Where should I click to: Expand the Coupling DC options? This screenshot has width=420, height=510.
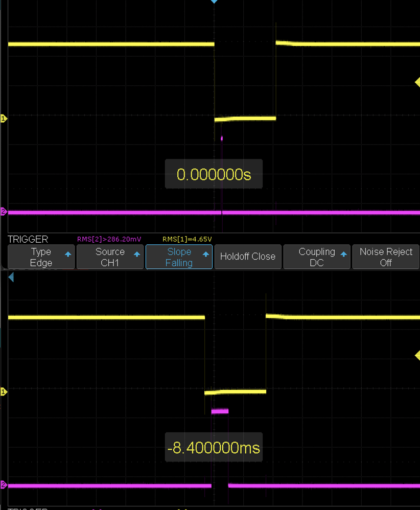[317, 256]
